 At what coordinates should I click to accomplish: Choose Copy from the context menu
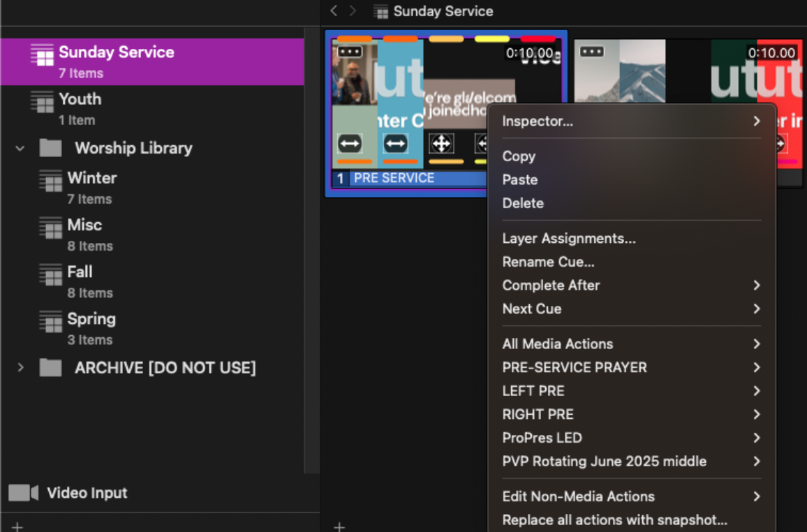(x=519, y=156)
